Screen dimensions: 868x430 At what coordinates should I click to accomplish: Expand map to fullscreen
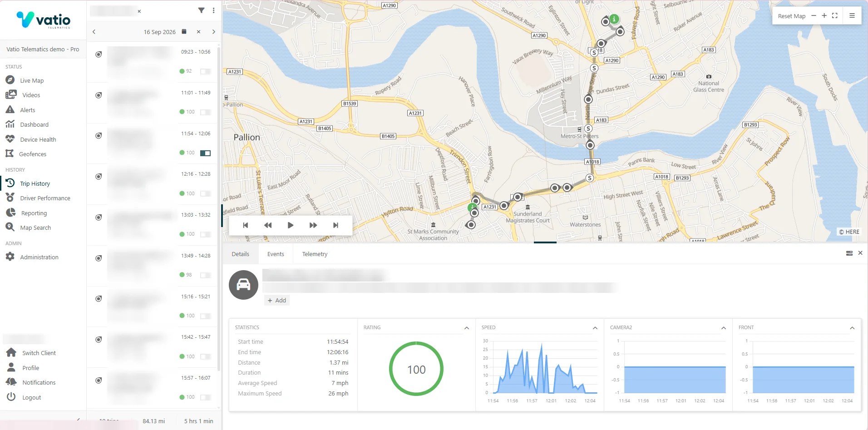(x=834, y=15)
